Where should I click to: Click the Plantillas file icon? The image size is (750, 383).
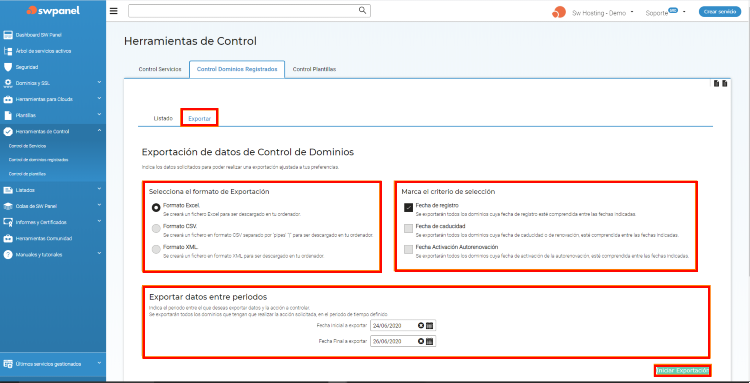(x=8, y=115)
